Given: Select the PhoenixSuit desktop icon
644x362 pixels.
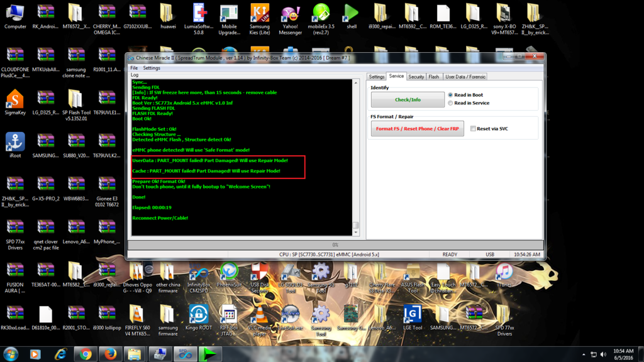Looking at the screenshot, I should [229, 276].
